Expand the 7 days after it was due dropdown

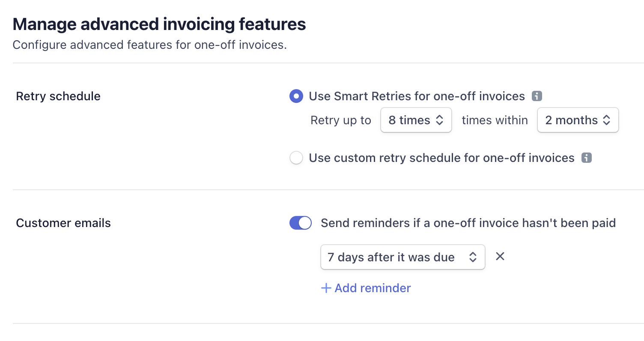[402, 257]
